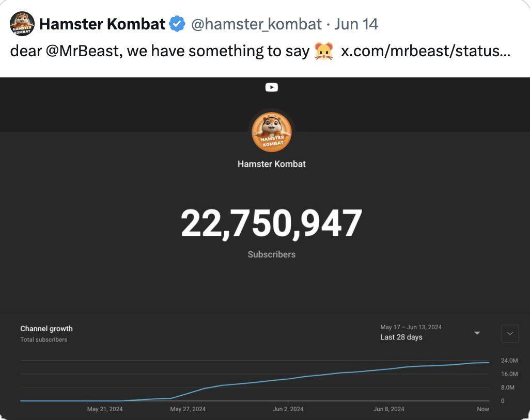
Task: Click the Jun 8, 2024 axis marker
Action: [388, 409]
